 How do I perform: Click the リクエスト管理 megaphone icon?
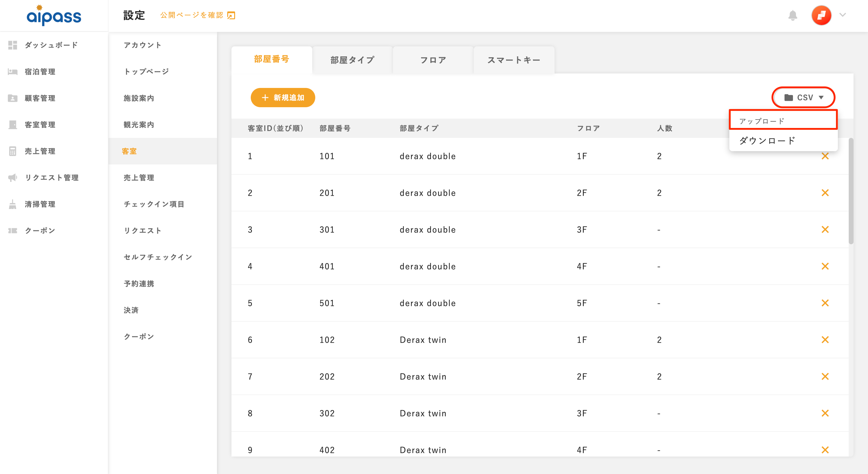[x=12, y=177]
